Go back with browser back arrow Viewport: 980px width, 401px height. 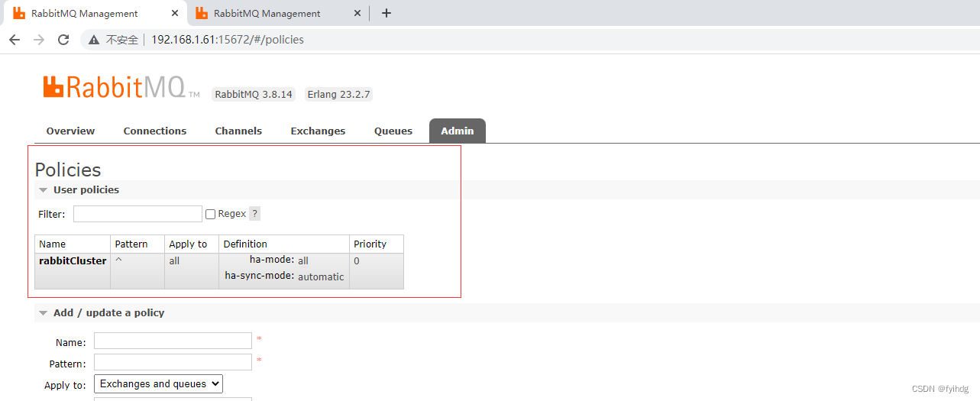15,40
